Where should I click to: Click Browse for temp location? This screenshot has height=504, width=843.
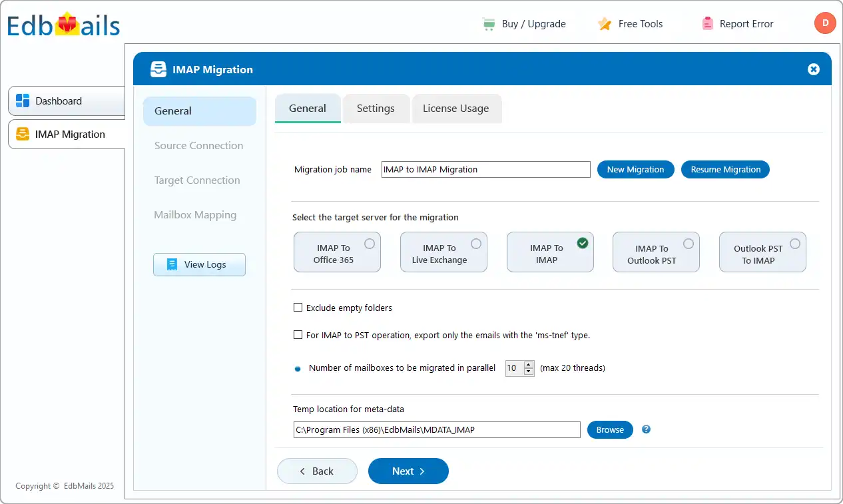point(610,429)
